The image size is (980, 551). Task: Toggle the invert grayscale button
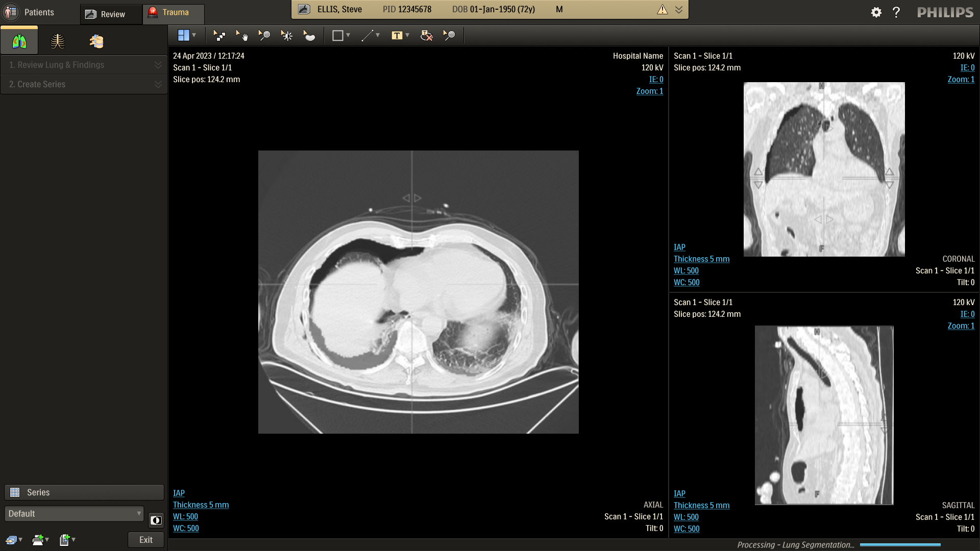tap(156, 520)
